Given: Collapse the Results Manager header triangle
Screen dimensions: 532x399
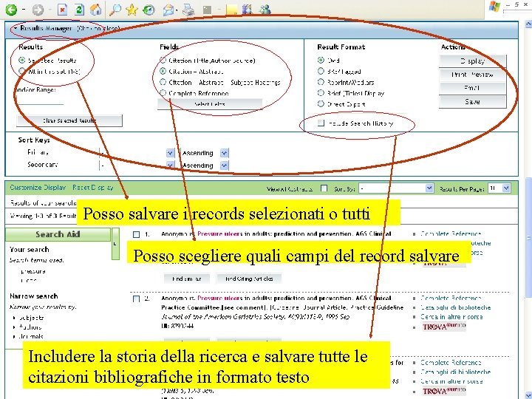Looking at the screenshot, I should (x=16, y=29).
